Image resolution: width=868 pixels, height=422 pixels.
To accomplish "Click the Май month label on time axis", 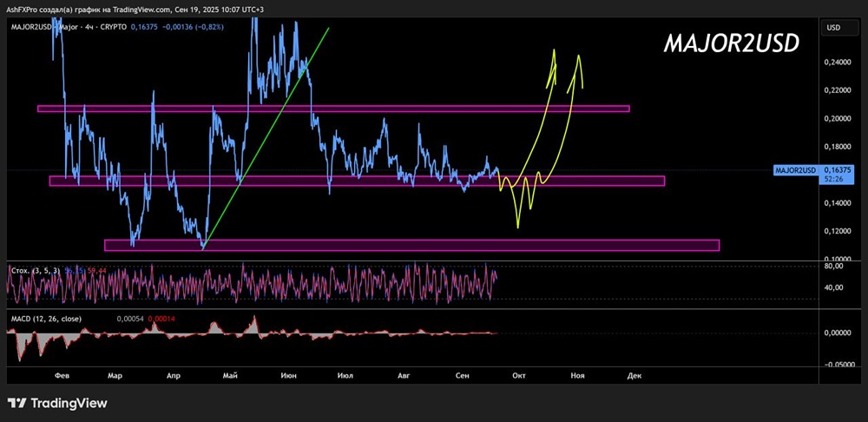I will coord(230,375).
